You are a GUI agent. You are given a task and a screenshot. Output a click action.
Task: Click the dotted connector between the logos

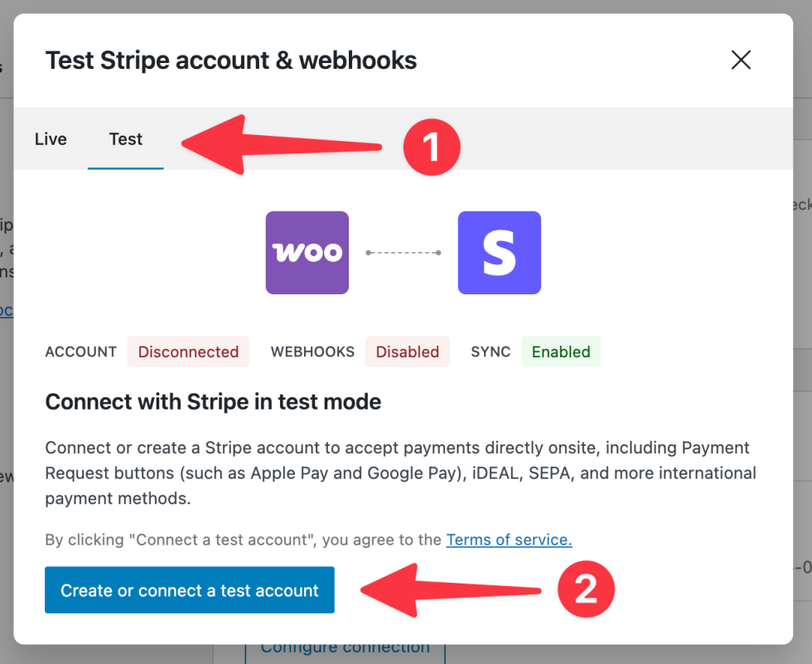(404, 253)
